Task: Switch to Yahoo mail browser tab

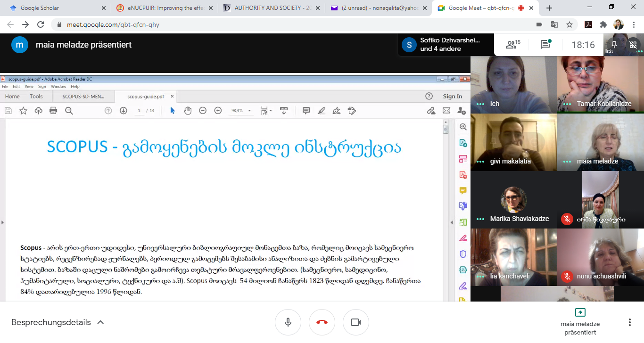Action: click(380, 8)
